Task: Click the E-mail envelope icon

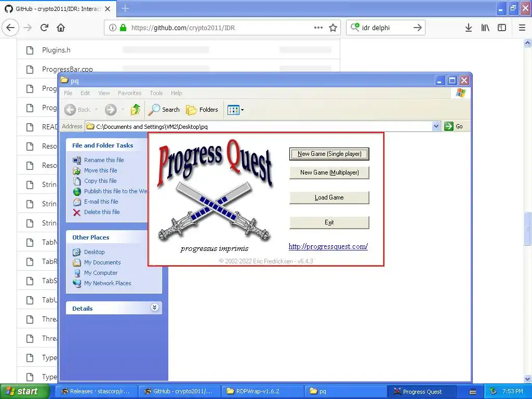Action: click(77, 202)
